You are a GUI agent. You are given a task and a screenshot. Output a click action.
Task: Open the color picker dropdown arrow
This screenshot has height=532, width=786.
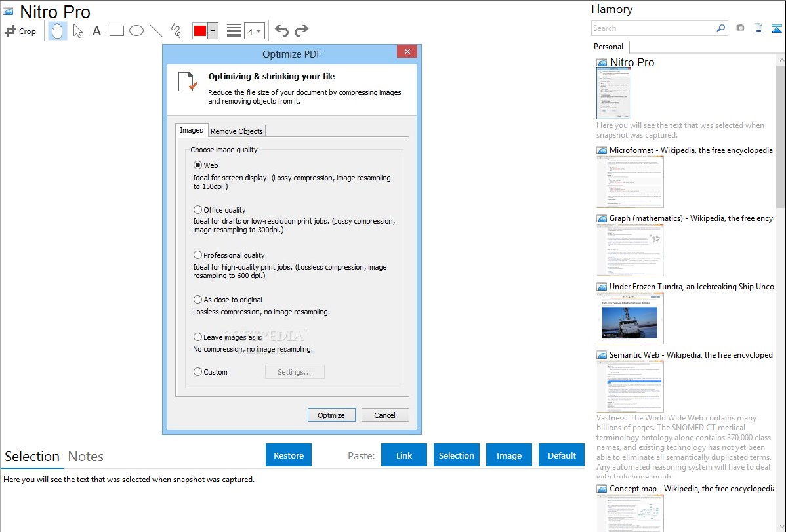pos(213,31)
